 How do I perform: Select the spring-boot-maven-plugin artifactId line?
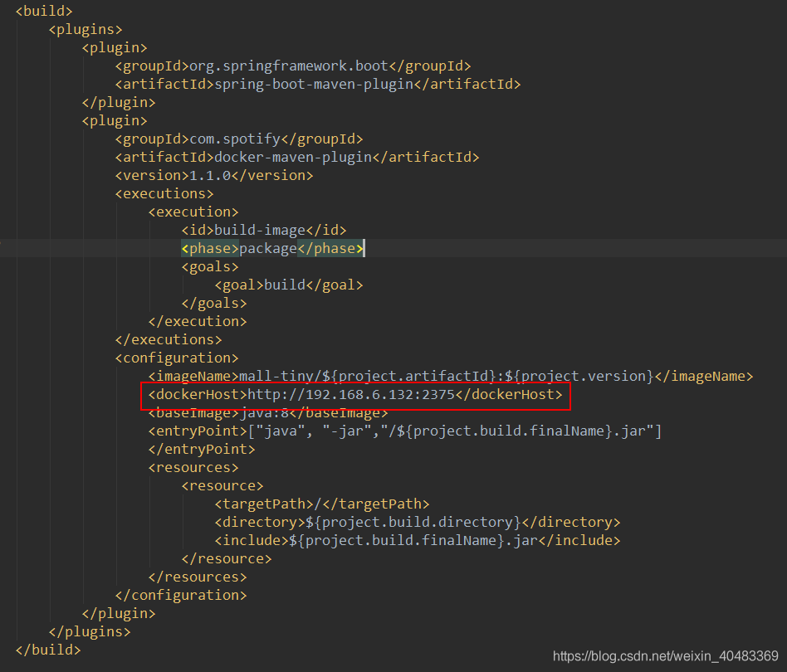pyautogui.click(x=318, y=85)
